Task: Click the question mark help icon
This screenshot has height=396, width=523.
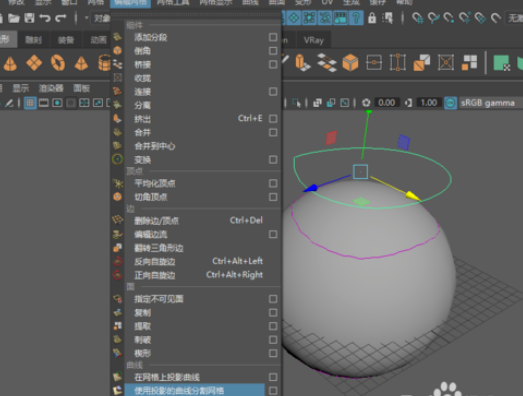Action: point(356,18)
